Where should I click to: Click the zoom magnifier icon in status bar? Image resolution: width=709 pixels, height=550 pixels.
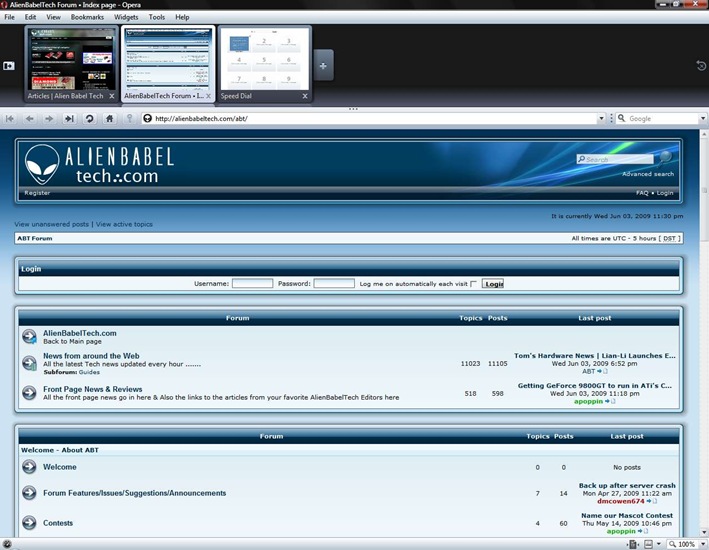pos(673,544)
